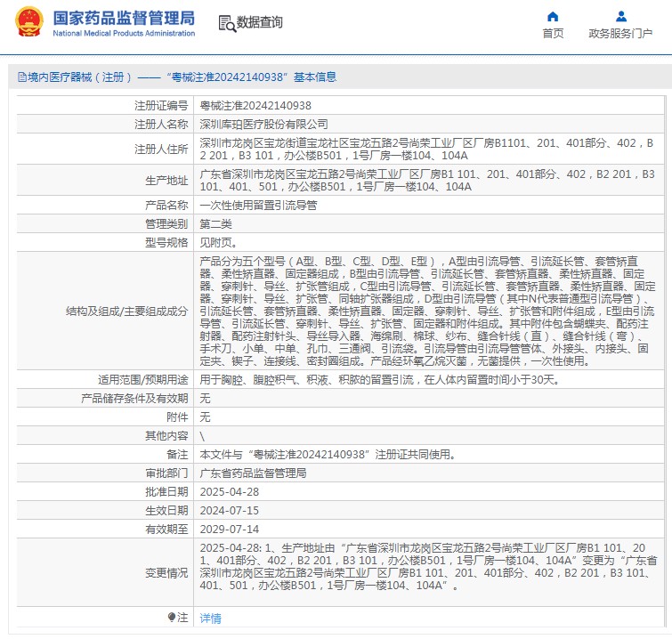The image size is (672, 639).
Task: Click effective date 2024-07-15 value
Action: point(229,510)
